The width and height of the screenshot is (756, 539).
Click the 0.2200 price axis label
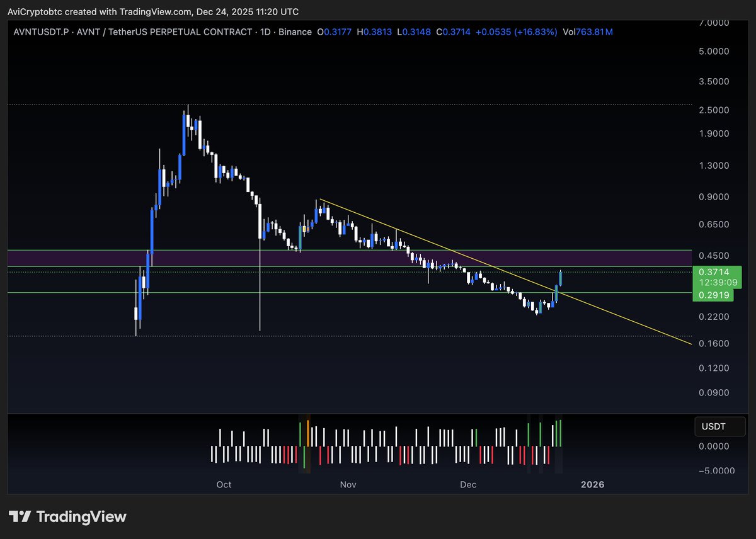[x=714, y=317]
